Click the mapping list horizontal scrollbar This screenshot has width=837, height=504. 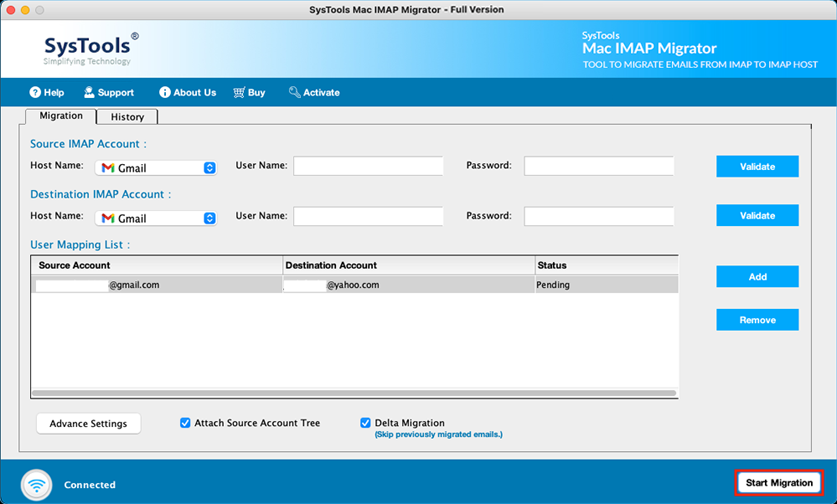[354, 393]
